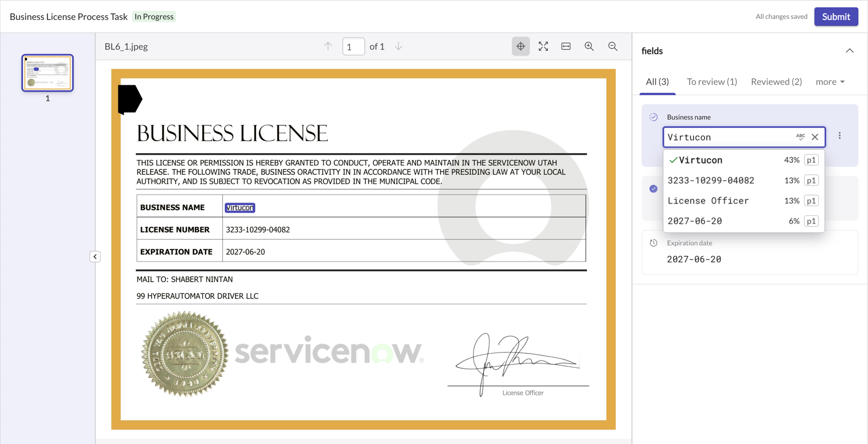This screenshot has height=444, width=868.
Task: Zoom out of the document
Action: pos(612,46)
